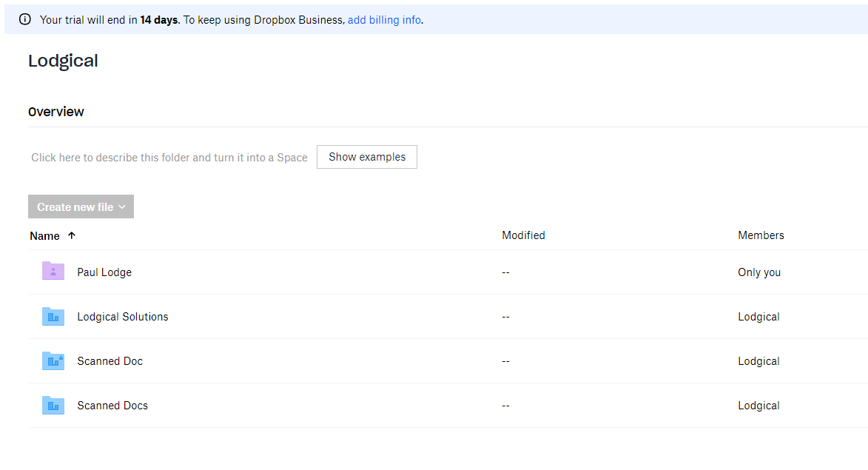Click the trial notice info icon
The height and width of the screenshot is (470, 868).
(25, 20)
